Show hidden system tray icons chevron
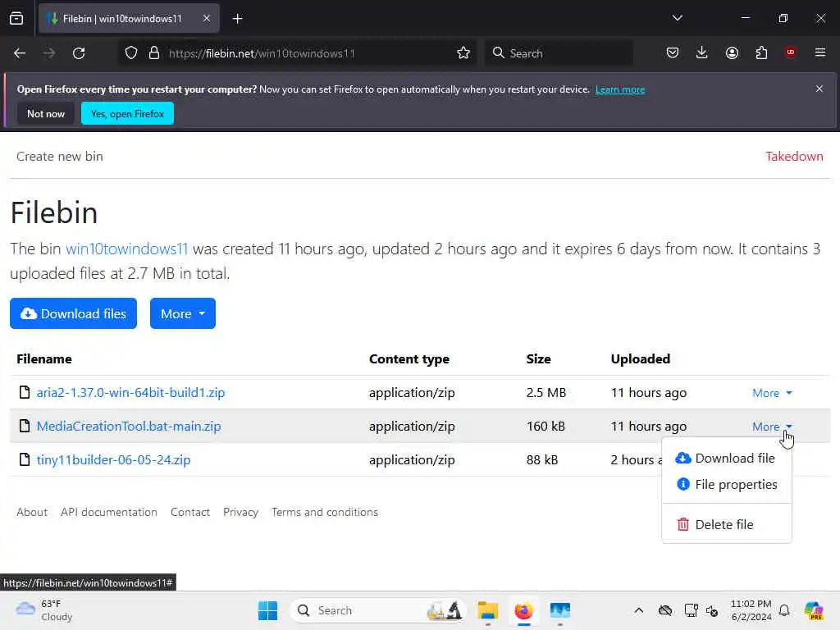The width and height of the screenshot is (840, 630). [638, 610]
